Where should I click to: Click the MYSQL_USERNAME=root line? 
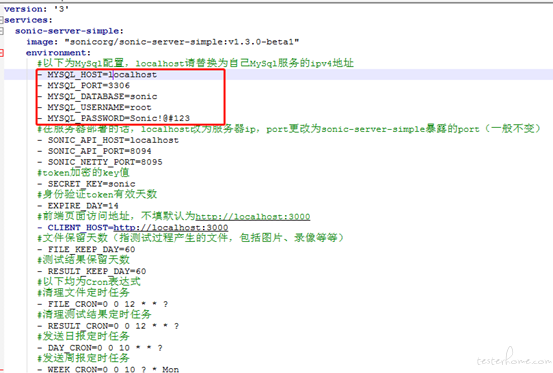pyautogui.click(x=95, y=107)
